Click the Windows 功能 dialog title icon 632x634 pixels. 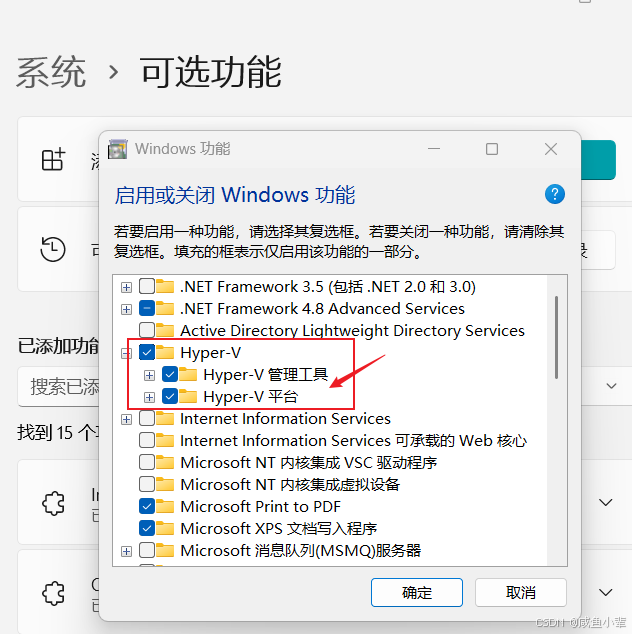click(118, 149)
